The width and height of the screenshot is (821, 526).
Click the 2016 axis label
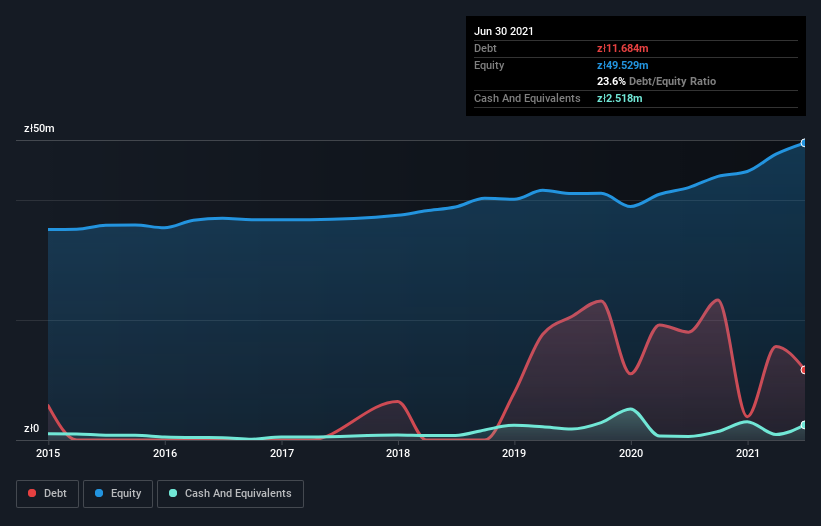[x=165, y=453]
